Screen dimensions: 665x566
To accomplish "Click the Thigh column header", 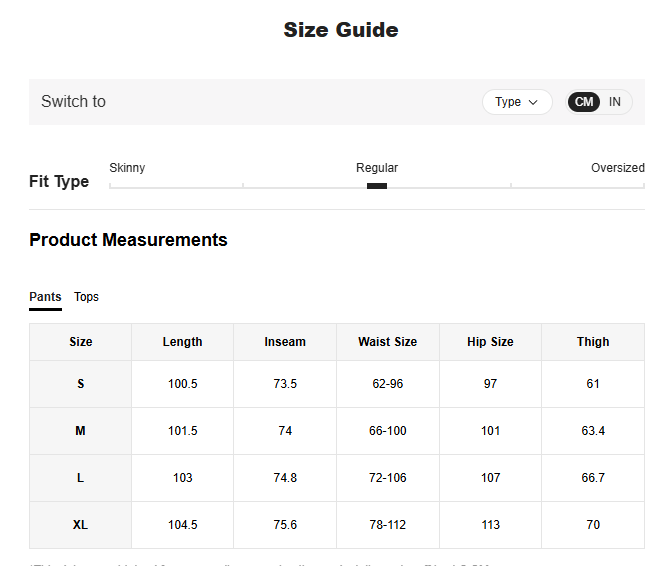I will point(593,342).
